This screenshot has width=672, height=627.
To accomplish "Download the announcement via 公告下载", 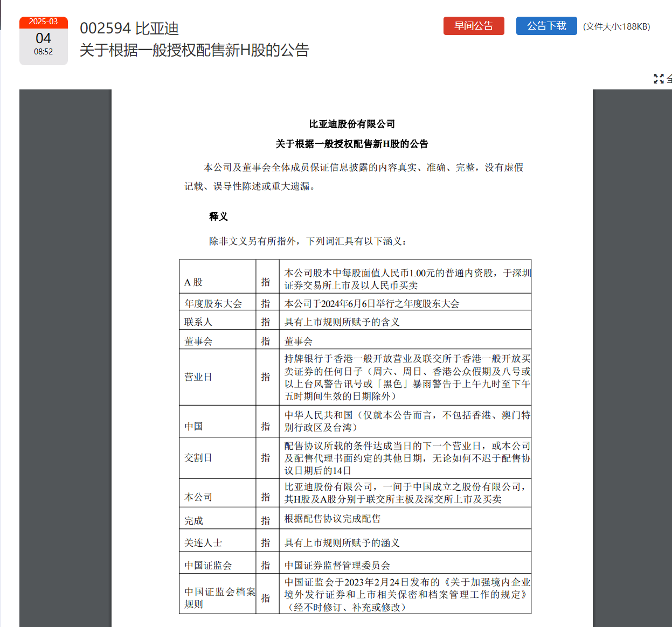I will 546,26.
